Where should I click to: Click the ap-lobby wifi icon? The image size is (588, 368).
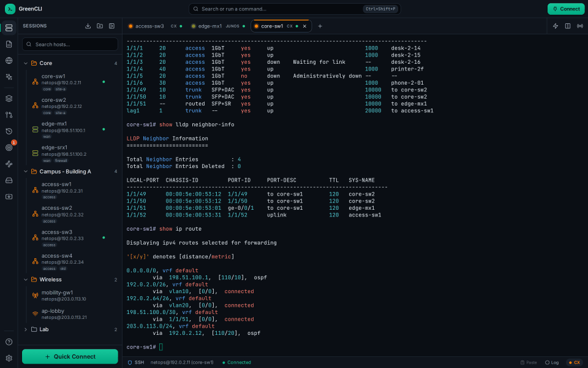pyautogui.click(x=36, y=314)
